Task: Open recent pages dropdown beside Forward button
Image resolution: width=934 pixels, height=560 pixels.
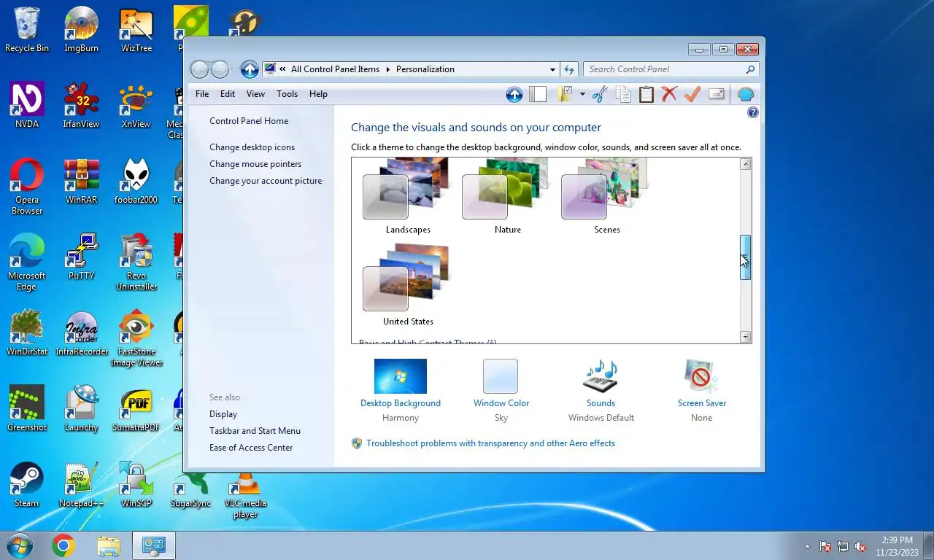Action: (x=234, y=70)
